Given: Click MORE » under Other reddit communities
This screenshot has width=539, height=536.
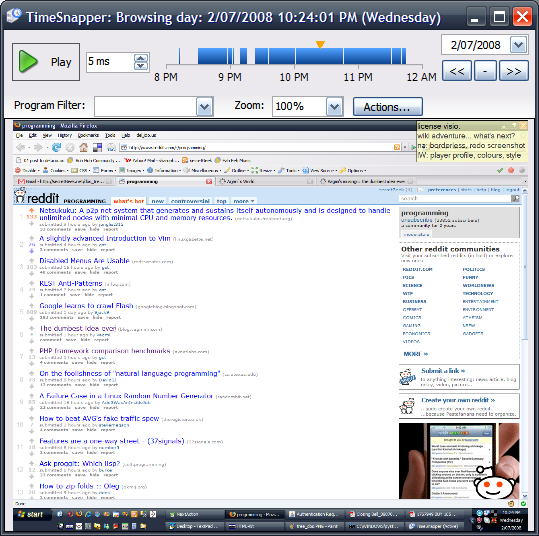Looking at the screenshot, I should pos(416,354).
